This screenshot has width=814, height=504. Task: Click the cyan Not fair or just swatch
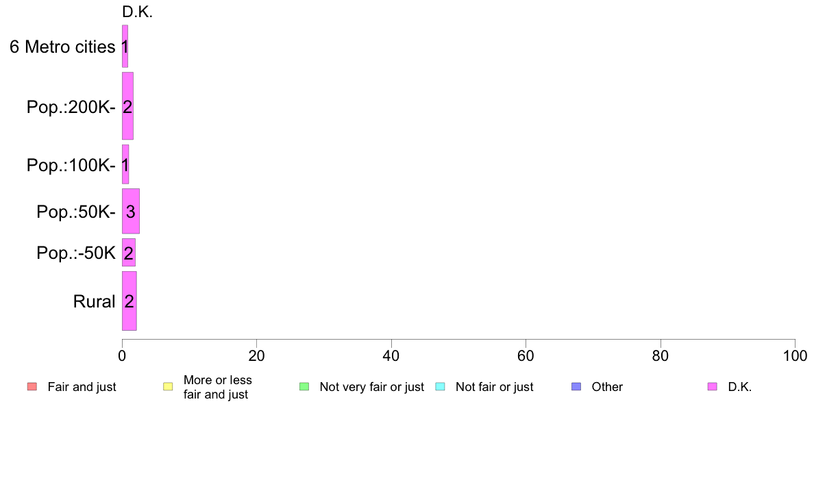click(440, 387)
